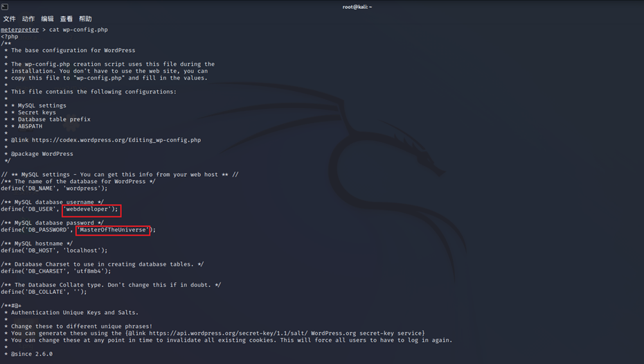Click 'Authentication Unique Keys and Salts.' line

[71, 313]
